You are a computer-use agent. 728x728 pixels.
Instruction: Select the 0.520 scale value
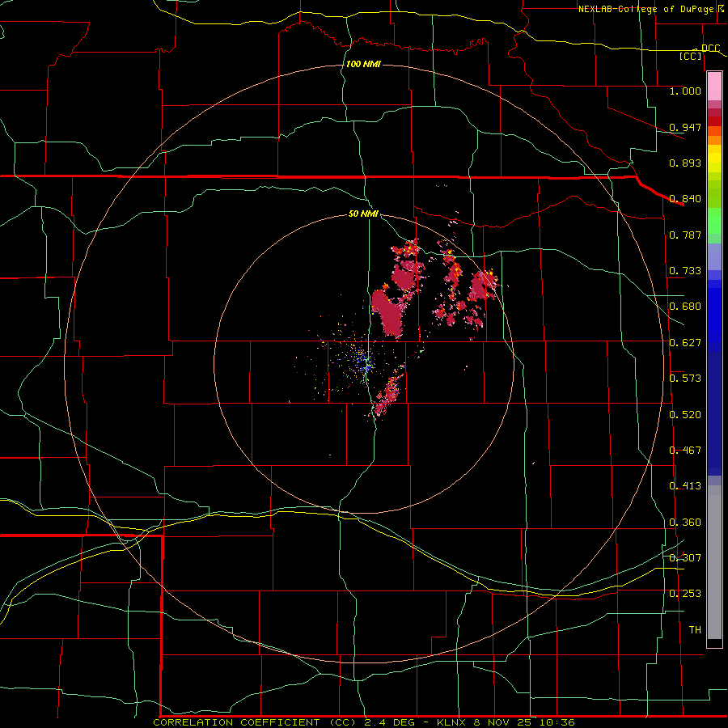pos(685,415)
